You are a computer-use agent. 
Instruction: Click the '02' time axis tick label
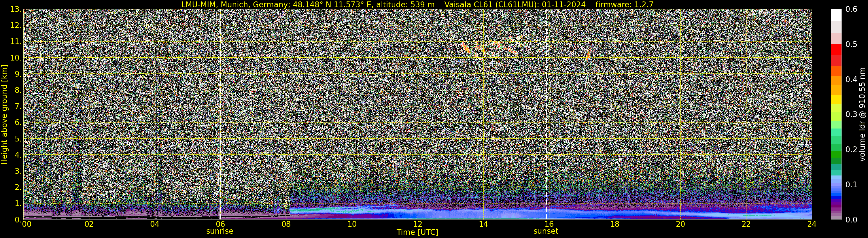[x=89, y=224]
